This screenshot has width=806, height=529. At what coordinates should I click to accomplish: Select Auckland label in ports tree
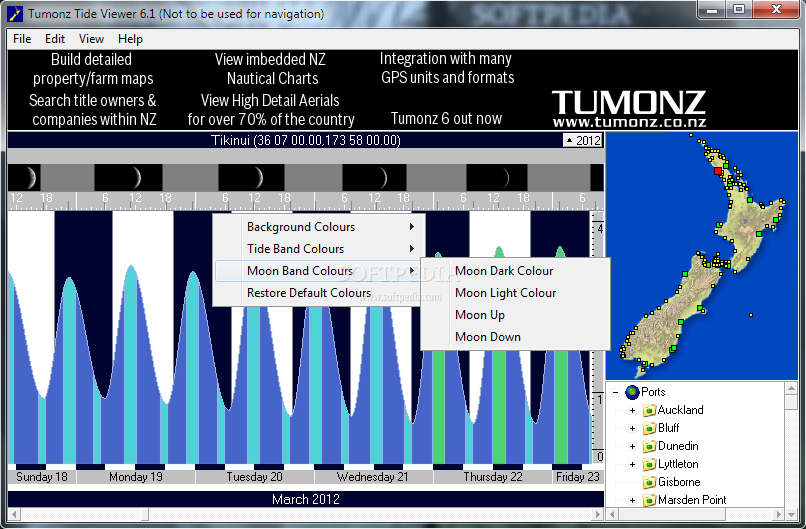click(x=680, y=410)
